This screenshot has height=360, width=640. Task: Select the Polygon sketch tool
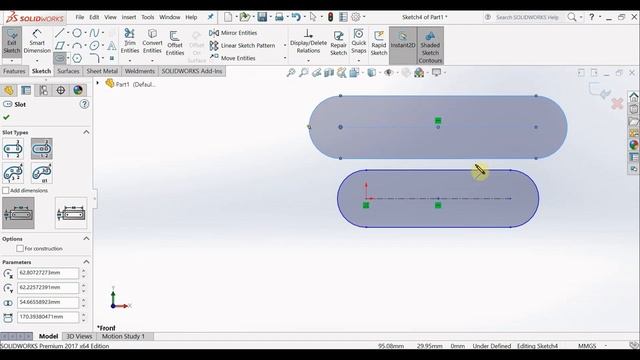tap(77, 58)
